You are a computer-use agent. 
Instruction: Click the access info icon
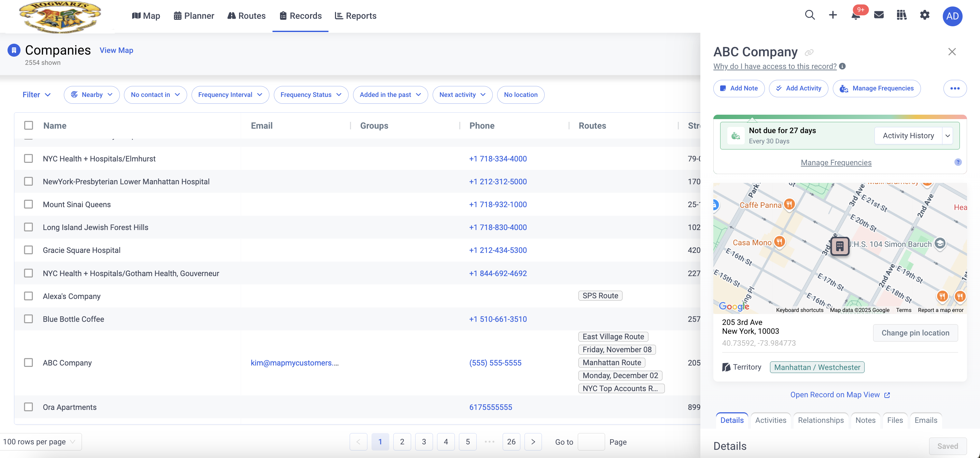pyautogui.click(x=842, y=66)
